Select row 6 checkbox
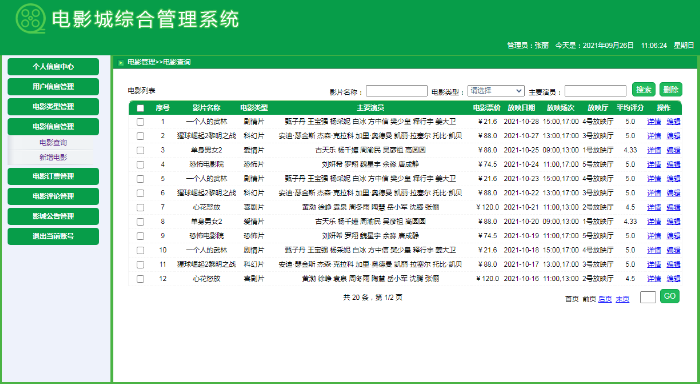This screenshot has height=384, width=700. pyautogui.click(x=140, y=193)
